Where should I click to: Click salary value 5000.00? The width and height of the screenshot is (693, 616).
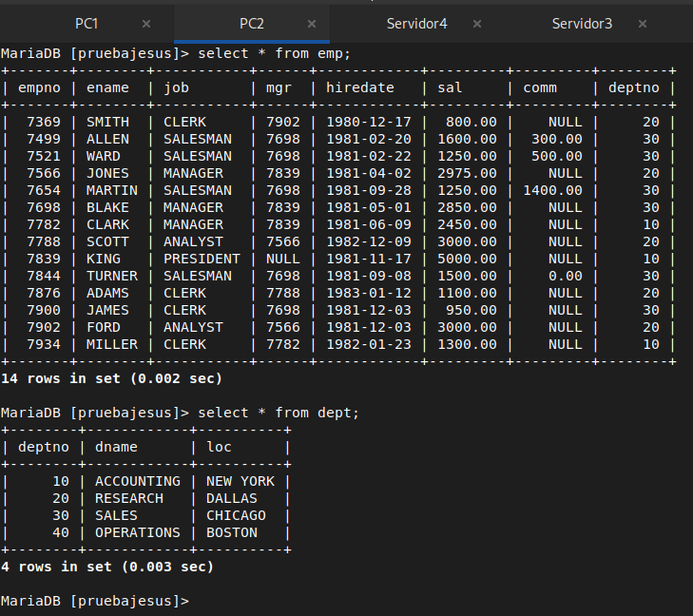click(x=467, y=259)
